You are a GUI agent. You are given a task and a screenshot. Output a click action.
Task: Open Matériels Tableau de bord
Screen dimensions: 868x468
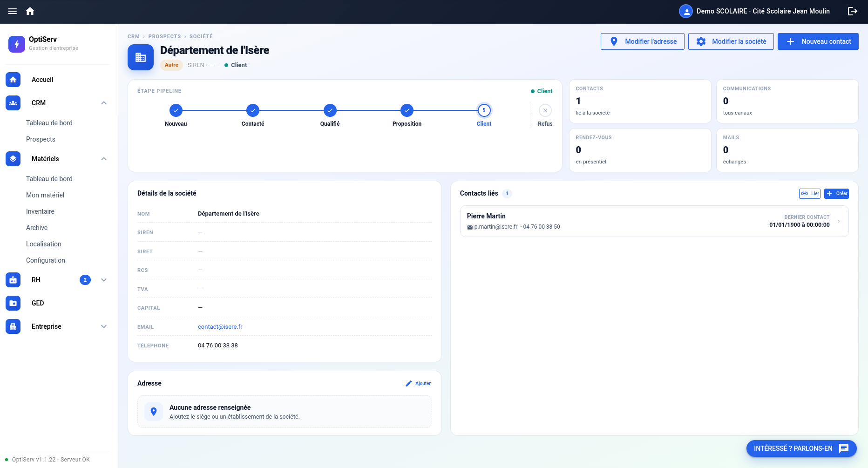click(49, 179)
